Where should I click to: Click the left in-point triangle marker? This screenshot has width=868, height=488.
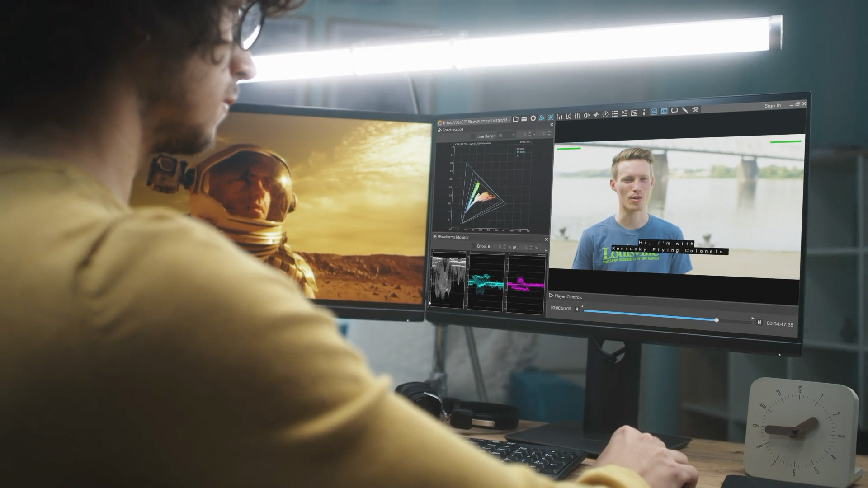tap(582, 306)
